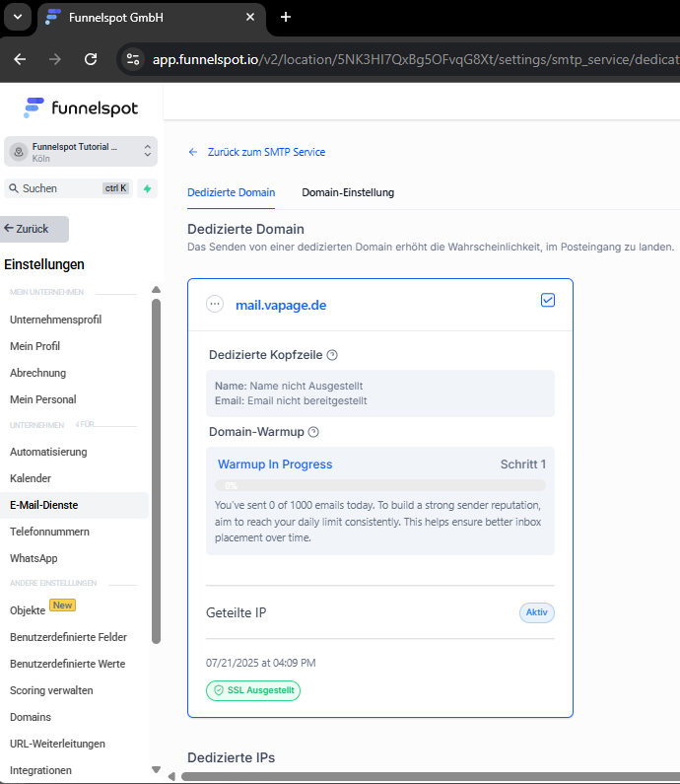Open Abrechnung settings
This screenshot has width=680, height=784.
click(x=38, y=373)
